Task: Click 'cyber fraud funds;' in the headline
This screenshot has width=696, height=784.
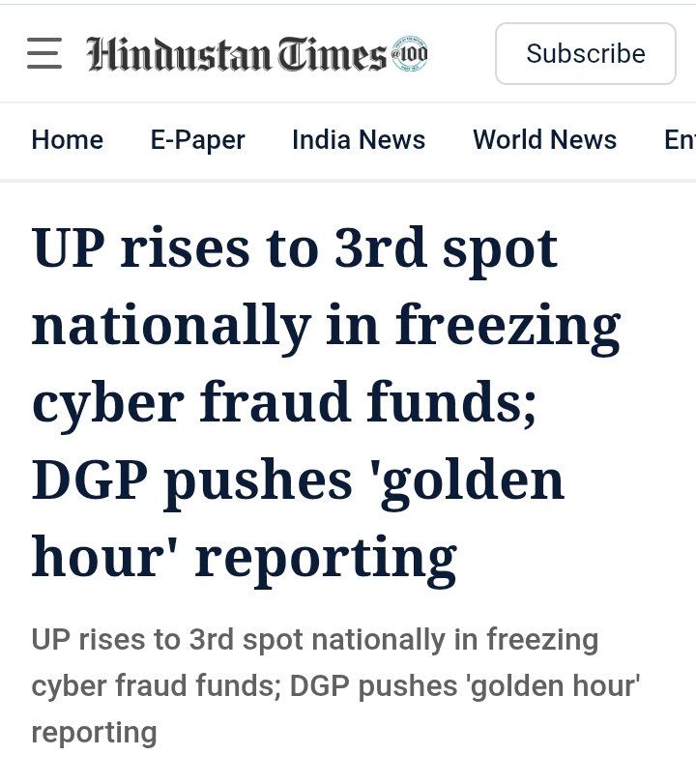Action: pos(284,402)
